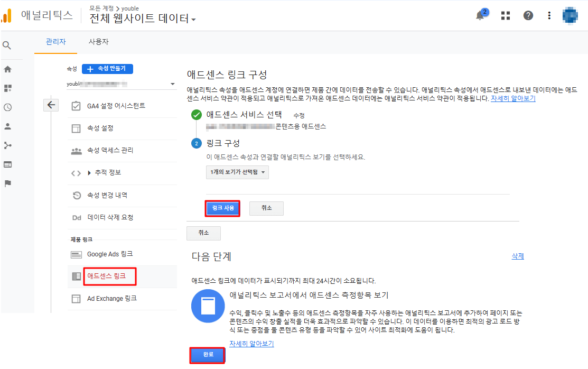Screen dimensions: 588x369
Task: Click 자세히 알아보기 link in top description
Action: pyautogui.click(x=513, y=98)
